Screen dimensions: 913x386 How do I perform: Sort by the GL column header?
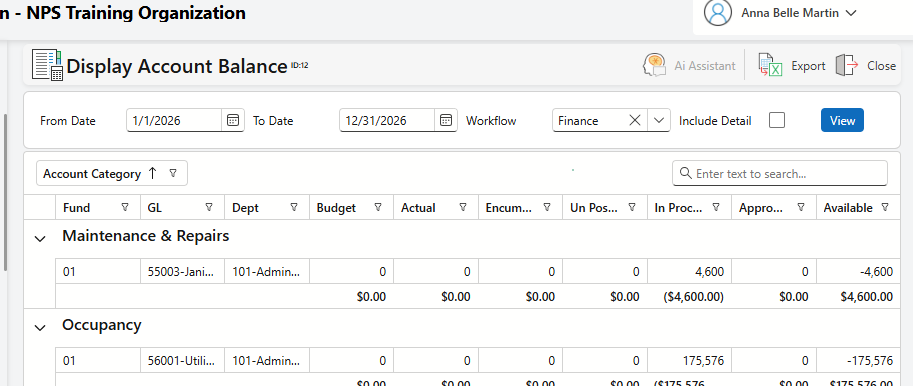click(x=154, y=208)
